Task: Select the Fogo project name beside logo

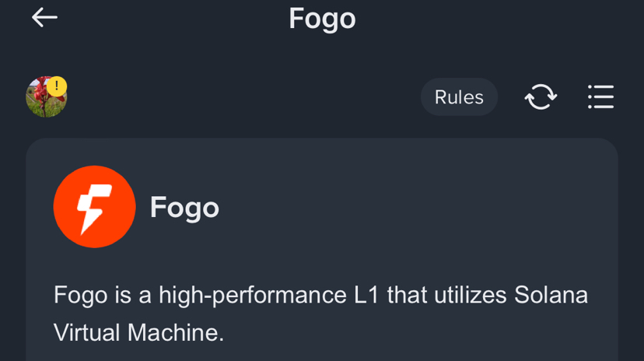Action: [184, 208]
